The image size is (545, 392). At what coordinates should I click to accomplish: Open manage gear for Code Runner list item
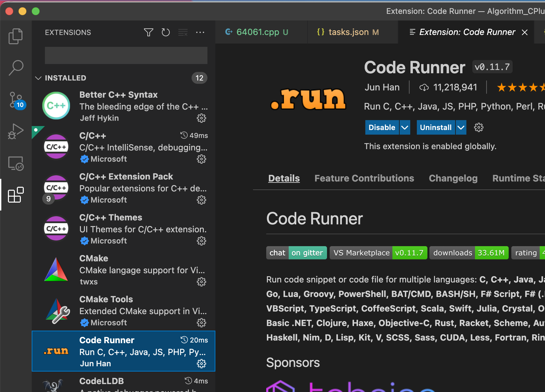(x=201, y=364)
